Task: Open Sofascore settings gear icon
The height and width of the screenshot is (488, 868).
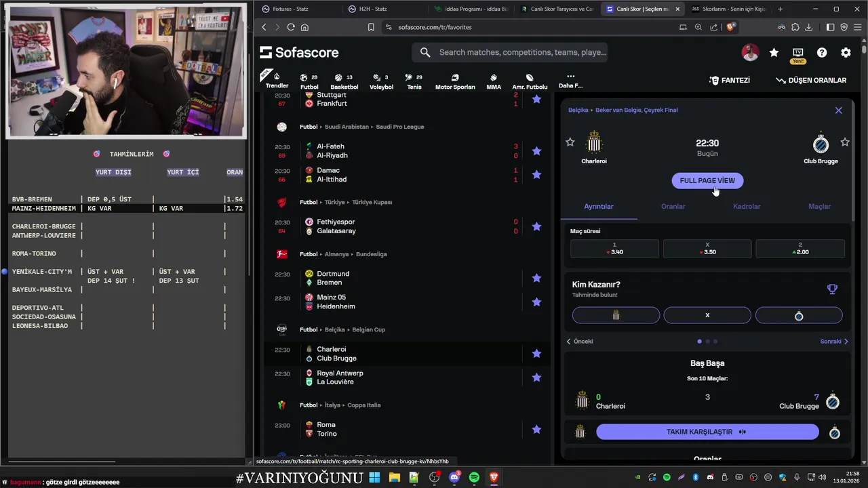Action: tap(846, 52)
